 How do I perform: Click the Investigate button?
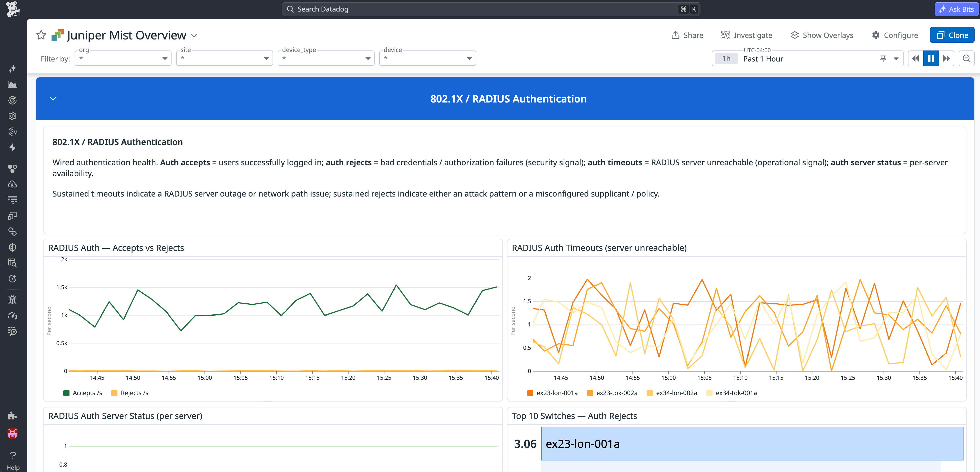746,35
